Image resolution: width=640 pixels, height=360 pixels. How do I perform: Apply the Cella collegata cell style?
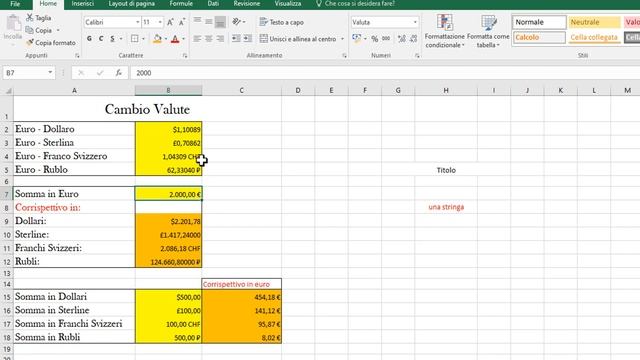click(594, 37)
